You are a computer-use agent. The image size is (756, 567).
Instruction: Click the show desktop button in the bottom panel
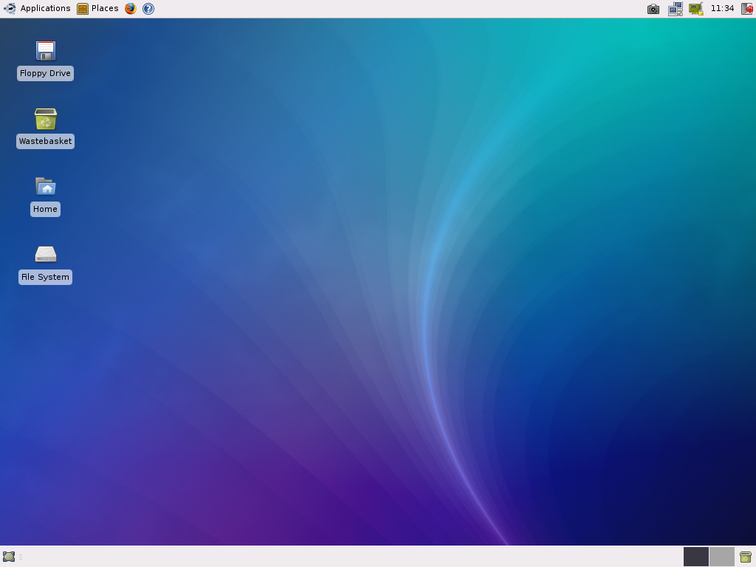click(x=9, y=557)
